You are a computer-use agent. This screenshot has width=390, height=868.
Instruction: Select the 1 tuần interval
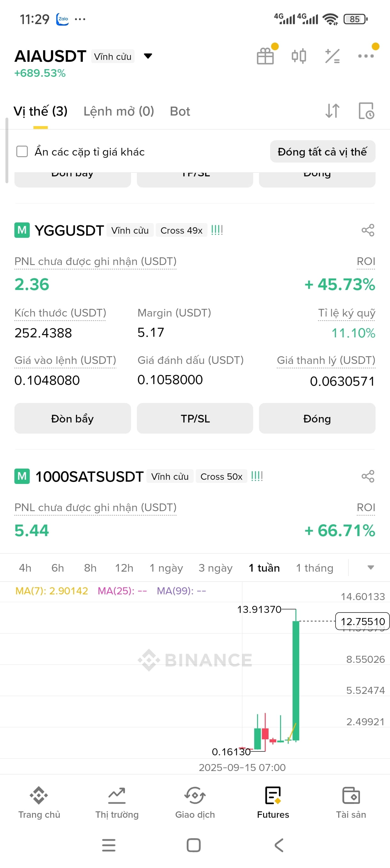[264, 568]
